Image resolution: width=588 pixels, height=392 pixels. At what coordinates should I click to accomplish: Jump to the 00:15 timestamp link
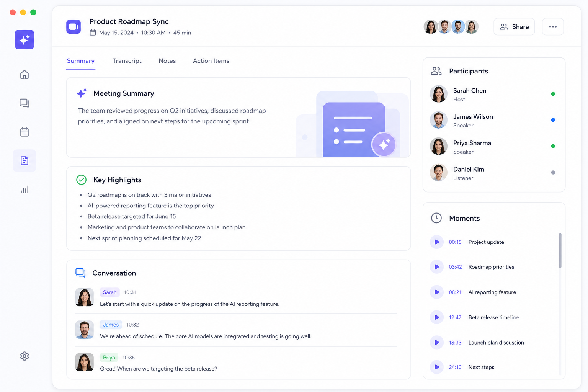(455, 242)
